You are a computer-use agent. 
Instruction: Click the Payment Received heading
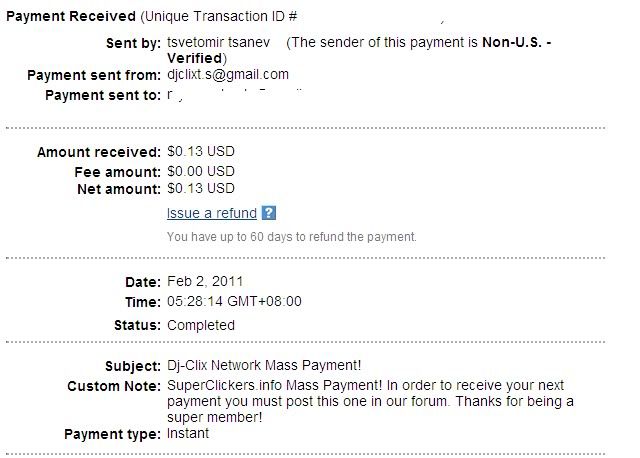[x=71, y=16]
